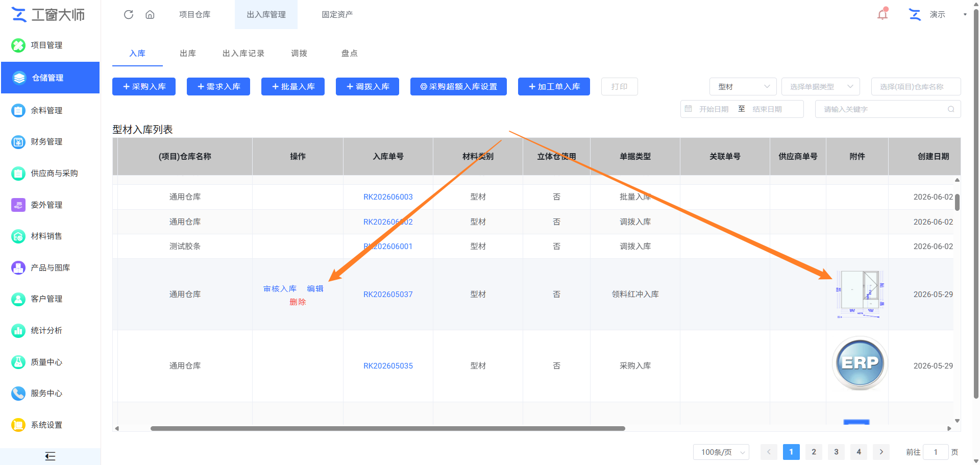
Task: Go to home via house icon
Action: (150, 14)
